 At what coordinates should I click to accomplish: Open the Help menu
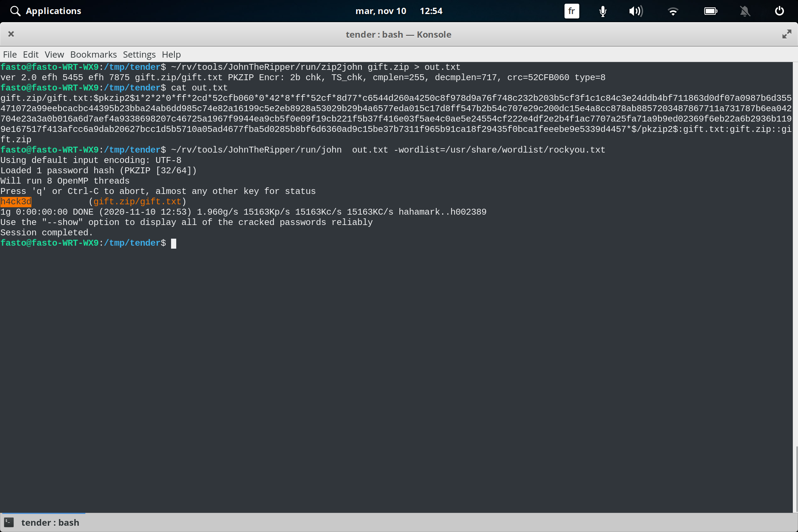click(171, 54)
